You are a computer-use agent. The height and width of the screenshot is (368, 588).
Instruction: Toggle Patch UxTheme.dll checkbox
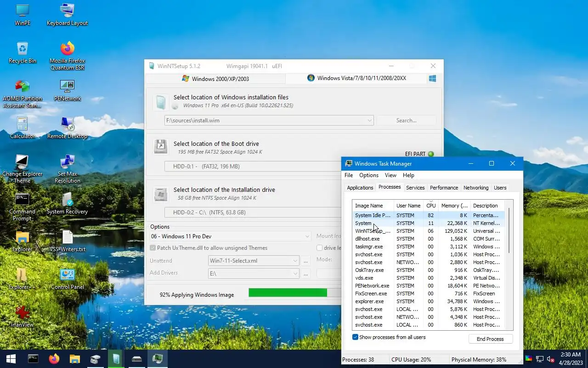(153, 248)
